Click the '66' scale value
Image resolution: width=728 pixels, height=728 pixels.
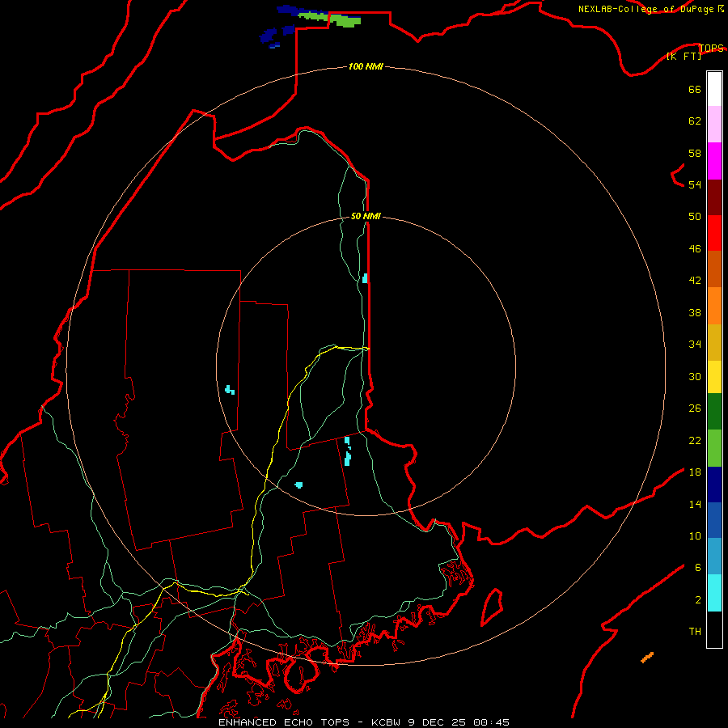point(695,89)
